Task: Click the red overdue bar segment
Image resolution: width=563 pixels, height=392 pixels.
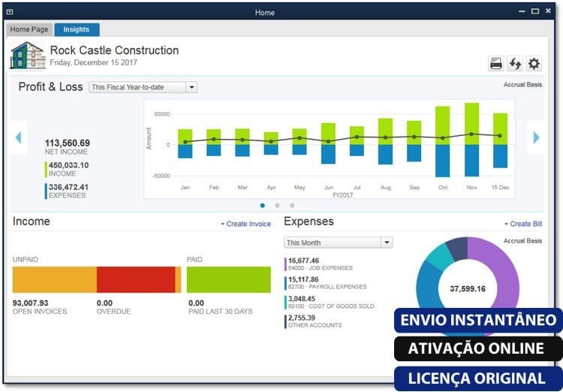Action: [136, 279]
